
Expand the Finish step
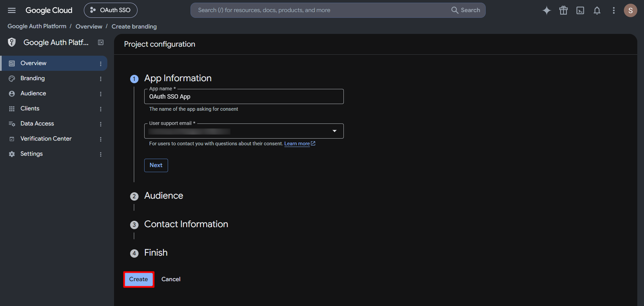pos(156,253)
